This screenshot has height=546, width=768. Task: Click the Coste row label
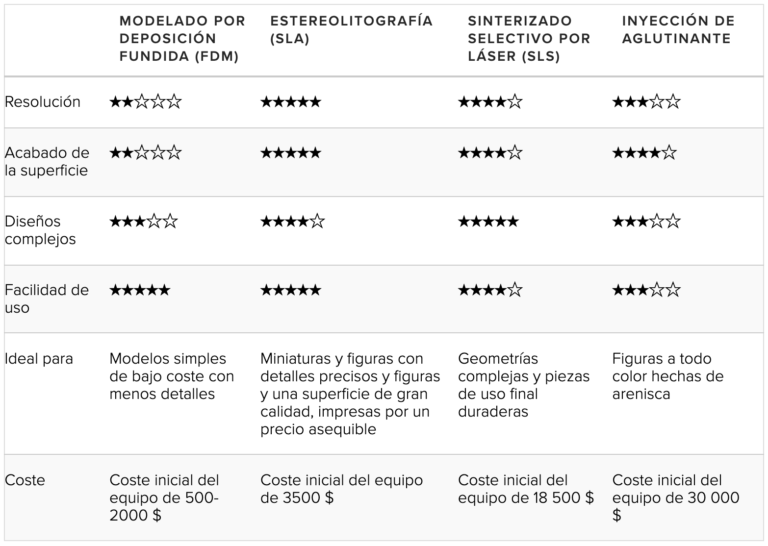[x=25, y=480]
